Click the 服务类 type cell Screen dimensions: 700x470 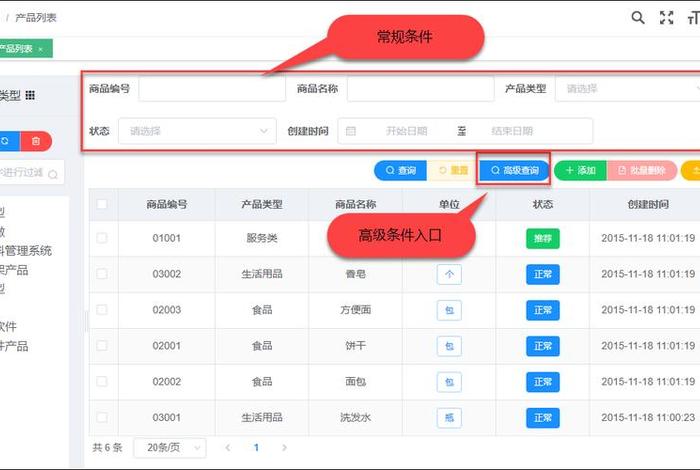262,238
